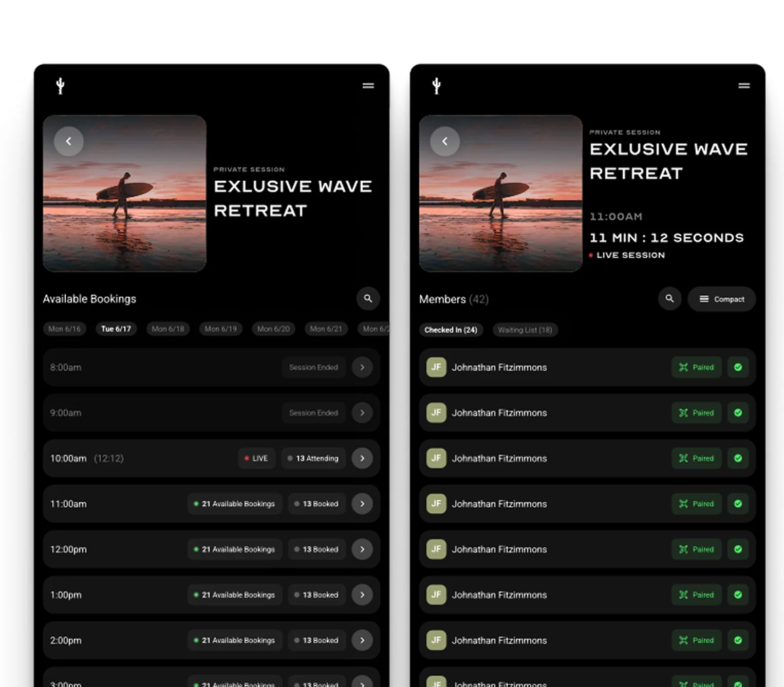The width and height of the screenshot is (784, 687).
Task: Select the Mon 6/18 date tab
Action: pyautogui.click(x=168, y=329)
